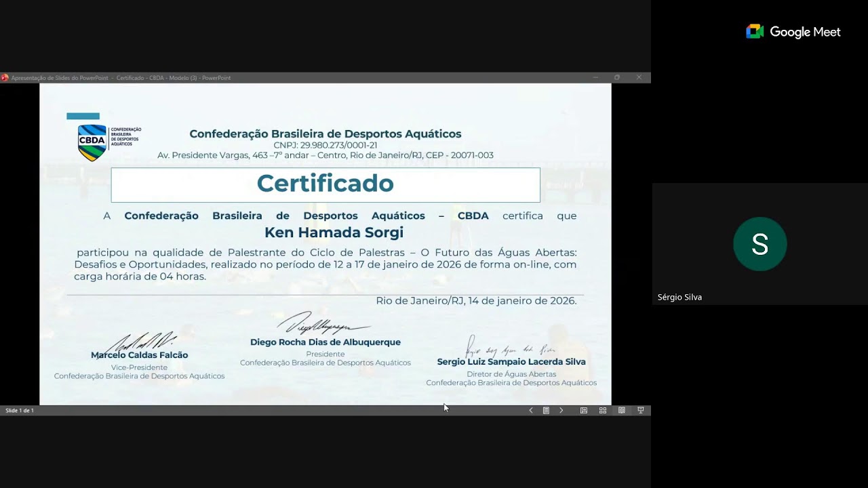The height and width of the screenshot is (488, 868).
Task: Close the PowerPoint slideshow window
Action: click(638, 77)
